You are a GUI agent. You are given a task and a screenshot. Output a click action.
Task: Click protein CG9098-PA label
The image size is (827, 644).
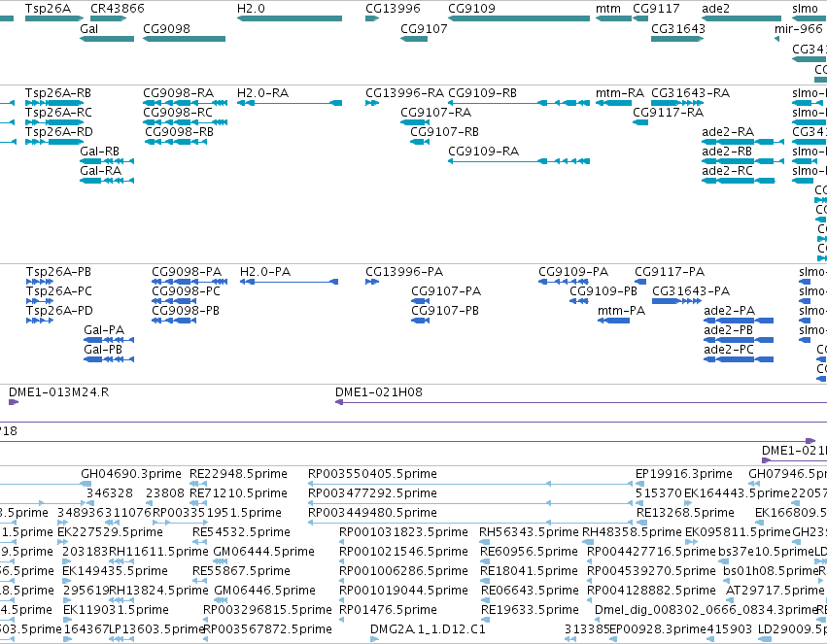pos(187,271)
